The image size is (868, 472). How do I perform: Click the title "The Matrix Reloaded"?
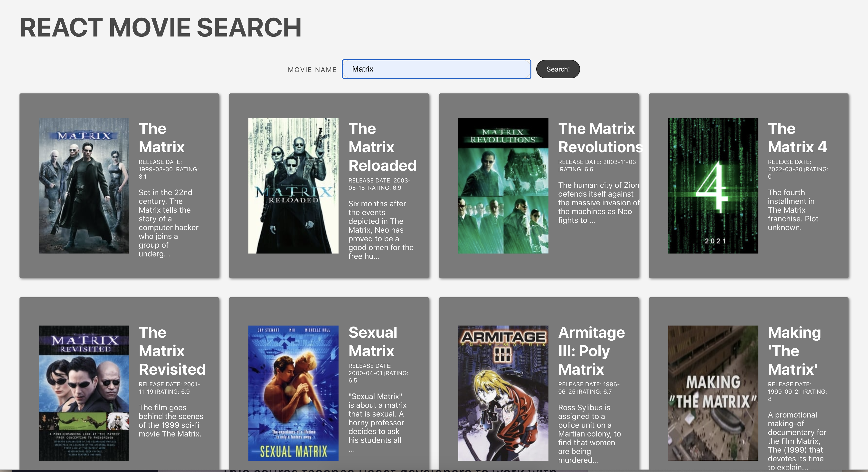tap(382, 147)
